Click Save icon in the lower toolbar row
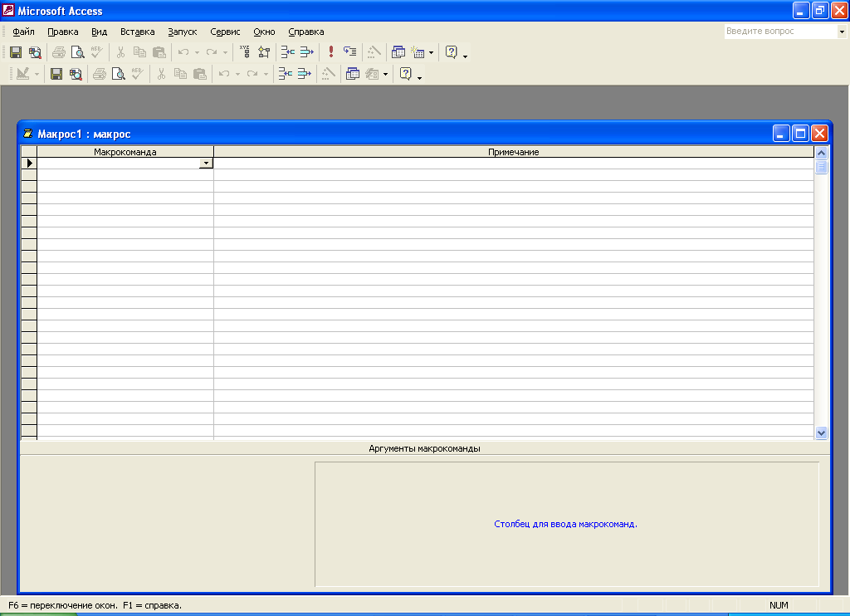The image size is (850, 616). tap(56, 74)
